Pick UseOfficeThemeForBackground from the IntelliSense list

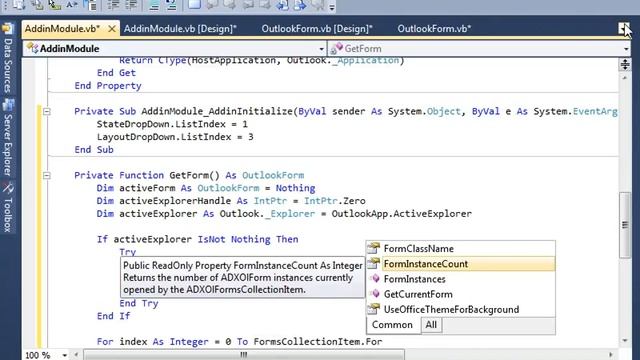461,309
